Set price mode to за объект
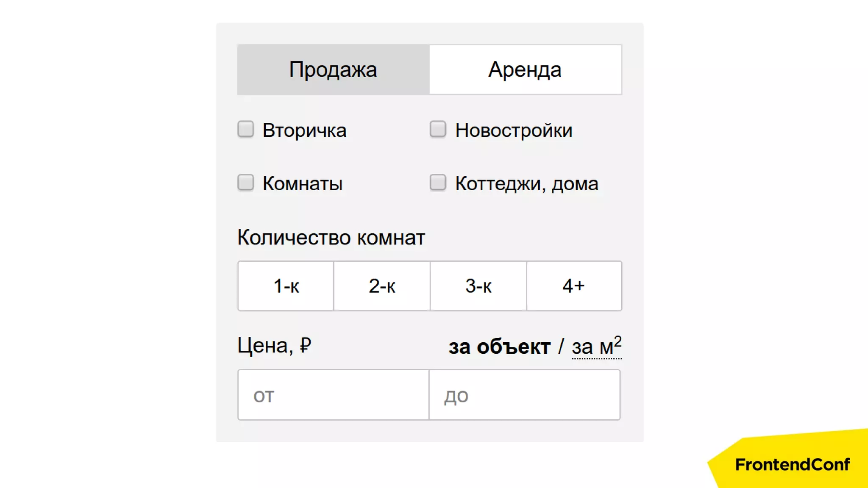This screenshot has height=488, width=868. (499, 347)
